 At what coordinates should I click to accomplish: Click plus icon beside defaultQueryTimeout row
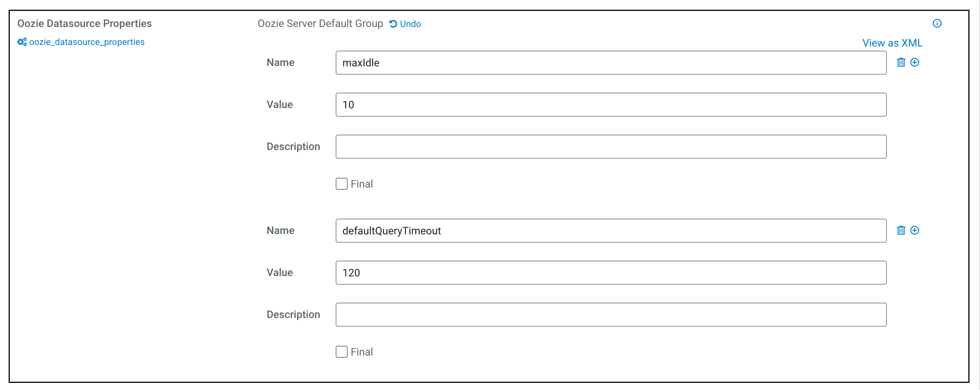(914, 230)
